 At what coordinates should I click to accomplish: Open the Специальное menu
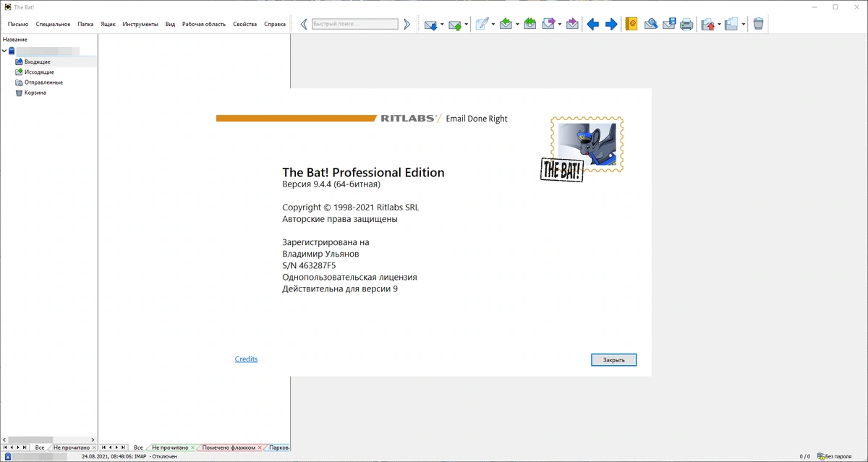54,24
